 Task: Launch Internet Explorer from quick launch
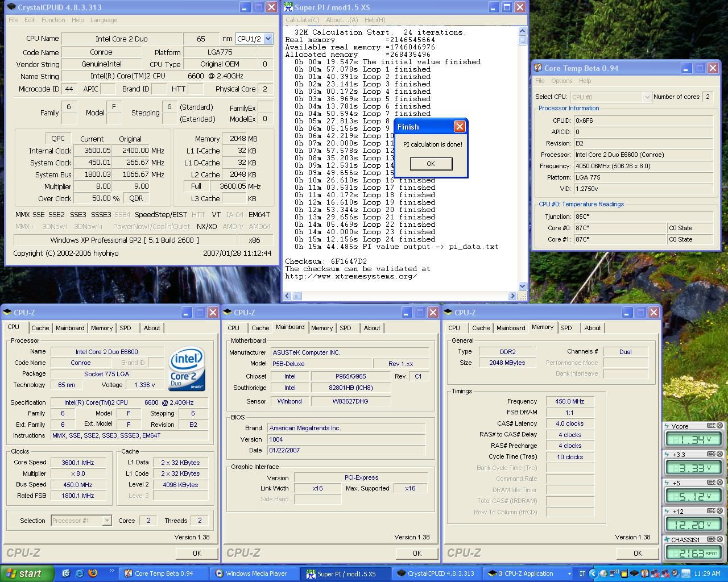click(79, 573)
